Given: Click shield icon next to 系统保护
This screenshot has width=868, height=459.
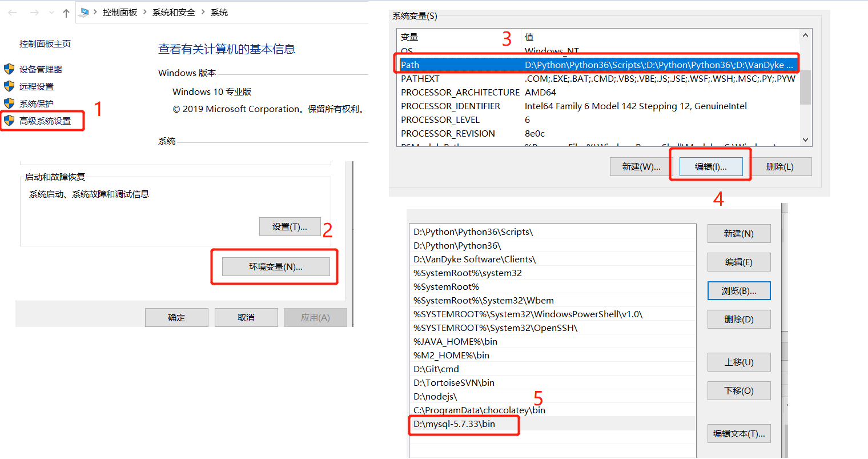Looking at the screenshot, I should click(x=9, y=103).
